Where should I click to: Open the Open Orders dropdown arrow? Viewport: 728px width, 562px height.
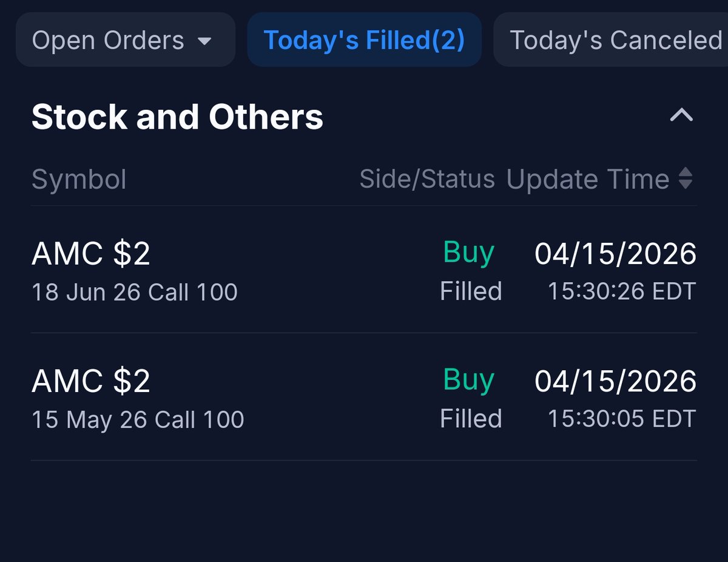(x=205, y=41)
